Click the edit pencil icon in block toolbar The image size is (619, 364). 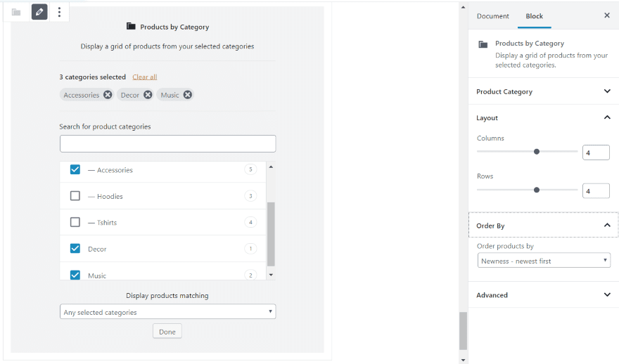(39, 12)
